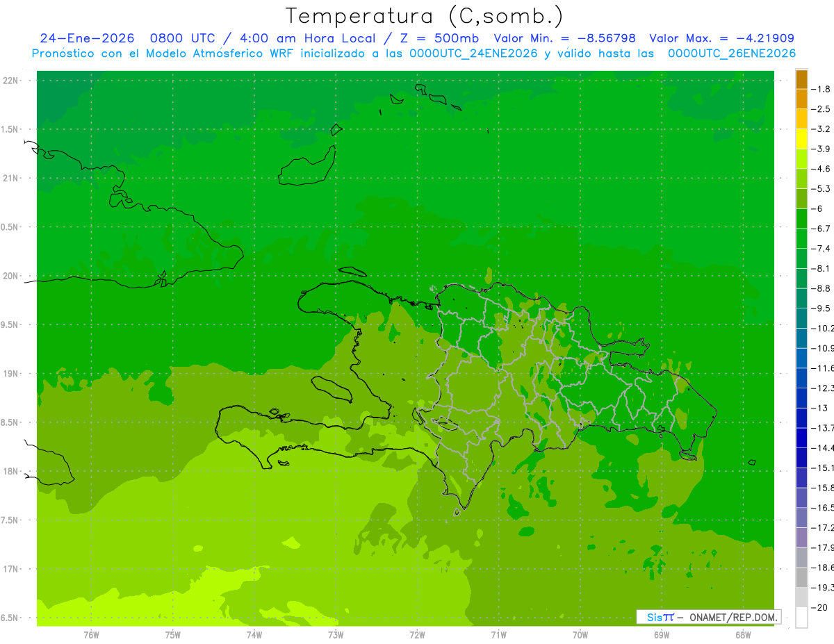The image size is (834, 644).
Task: Click the '-20' colorbar label
Action: tap(819, 607)
